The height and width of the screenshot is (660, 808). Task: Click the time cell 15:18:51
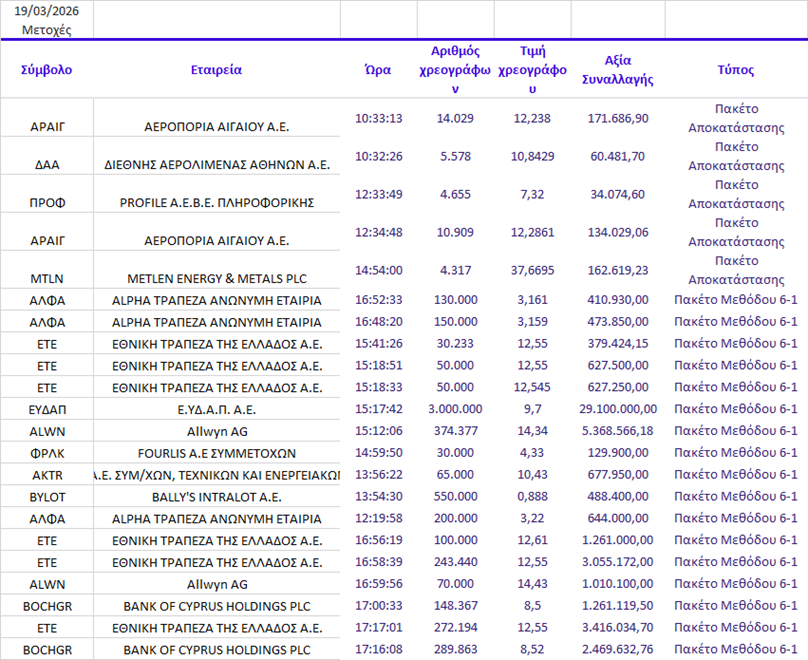[x=378, y=365]
